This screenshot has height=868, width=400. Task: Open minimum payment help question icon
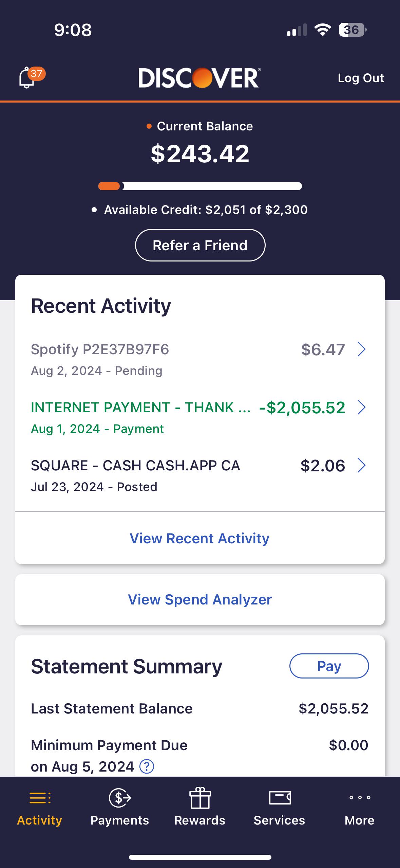coord(147,766)
